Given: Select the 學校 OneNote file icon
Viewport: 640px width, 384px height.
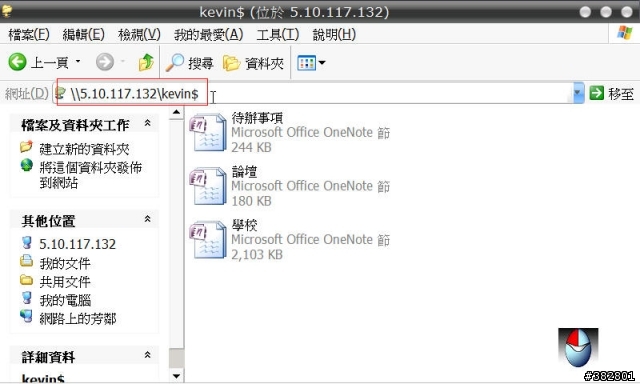Looking at the screenshot, I should click(x=208, y=240).
